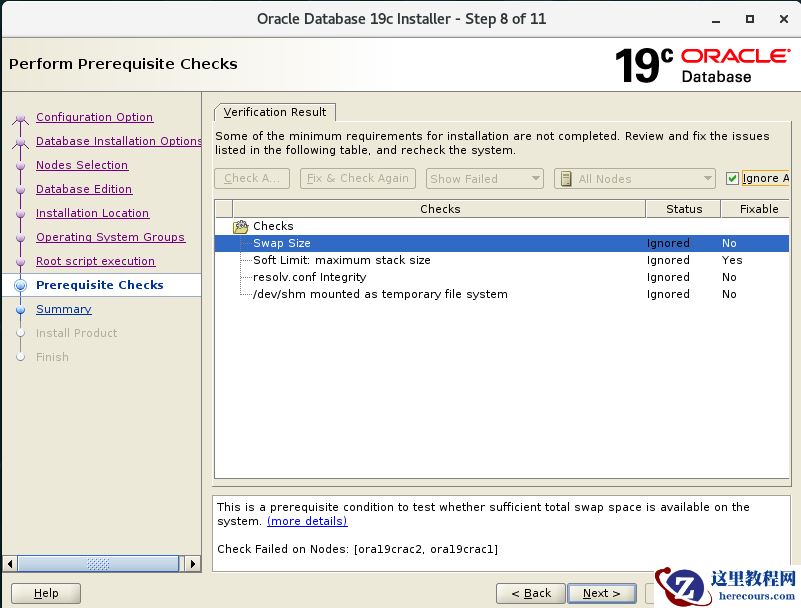Click the Next button
This screenshot has height=608, width=801.
point(602,593)
